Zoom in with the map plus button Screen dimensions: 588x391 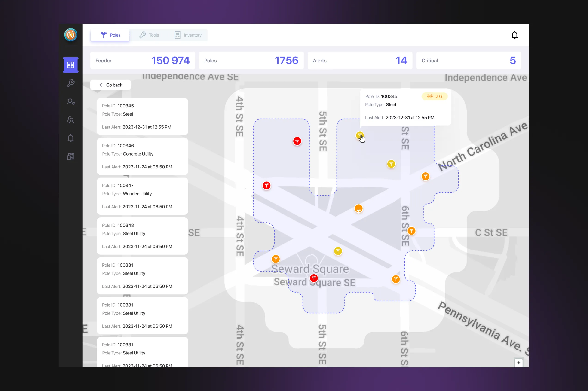(x=518, y=363)
